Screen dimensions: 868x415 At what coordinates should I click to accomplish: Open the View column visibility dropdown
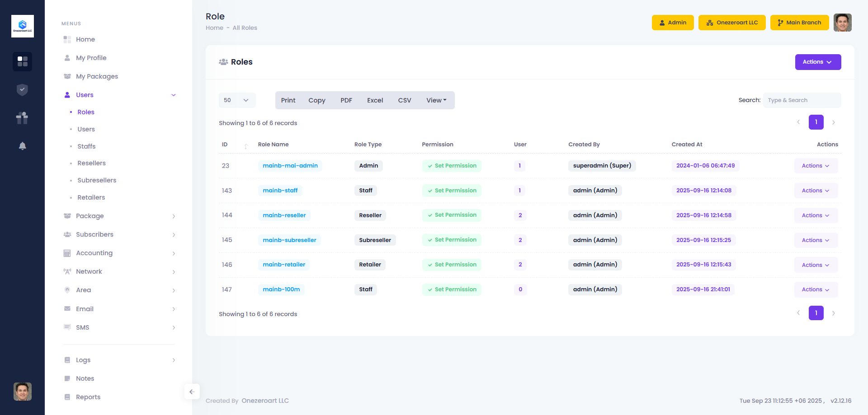click(436, 100)
